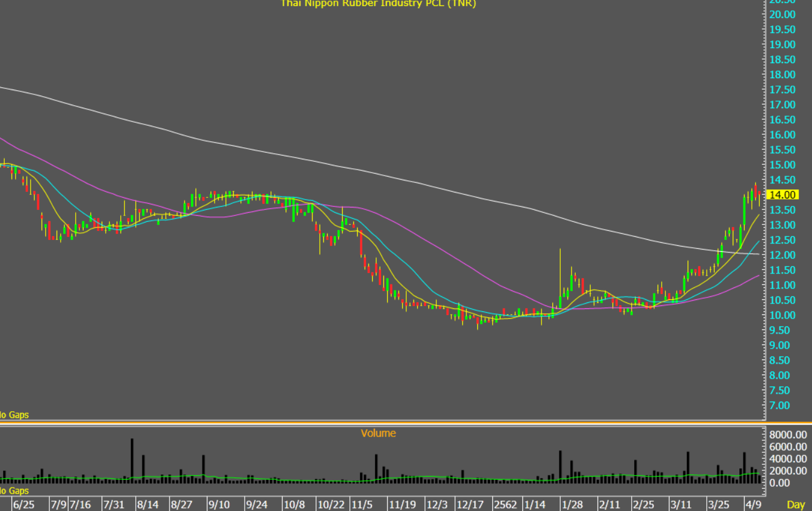Click the 7/9 date label

58,504
